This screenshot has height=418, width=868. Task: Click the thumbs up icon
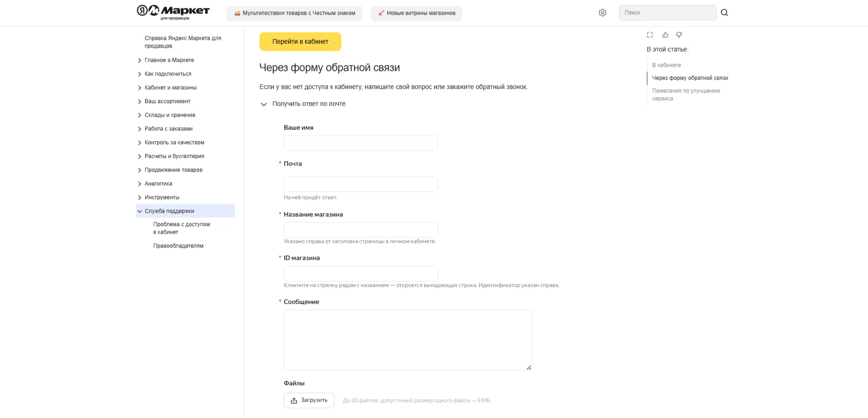(x=665, y=35)
